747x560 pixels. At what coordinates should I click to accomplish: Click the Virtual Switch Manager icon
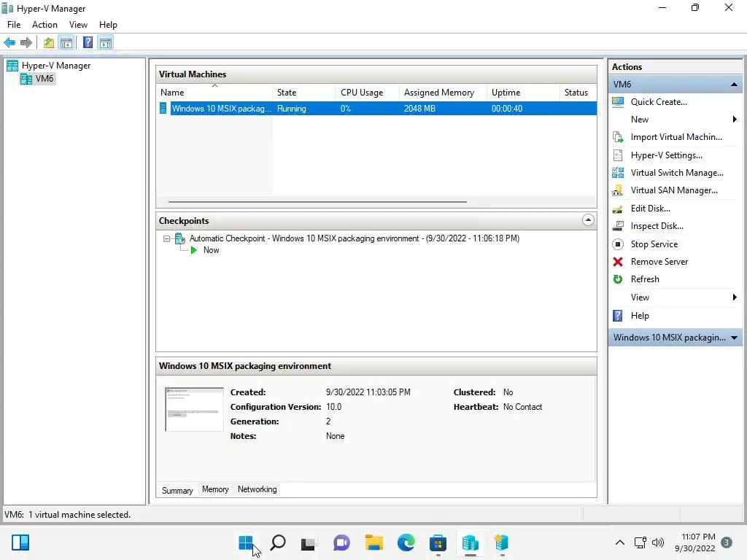point(618,173)
